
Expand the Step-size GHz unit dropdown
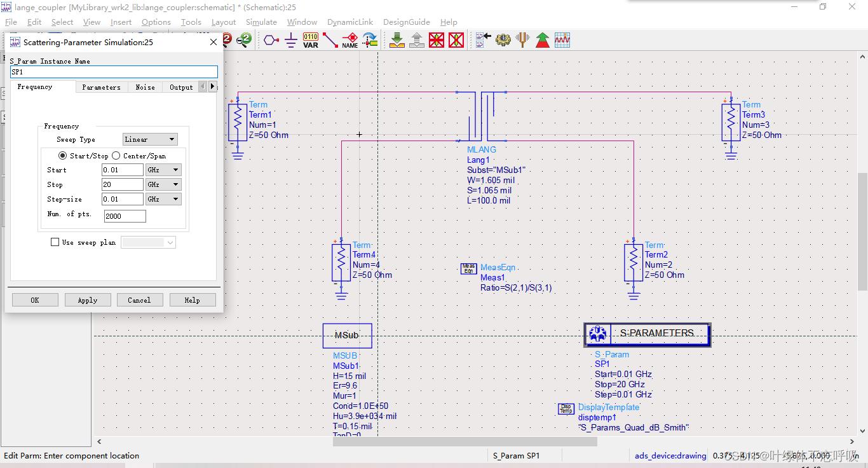coord(163,199)
